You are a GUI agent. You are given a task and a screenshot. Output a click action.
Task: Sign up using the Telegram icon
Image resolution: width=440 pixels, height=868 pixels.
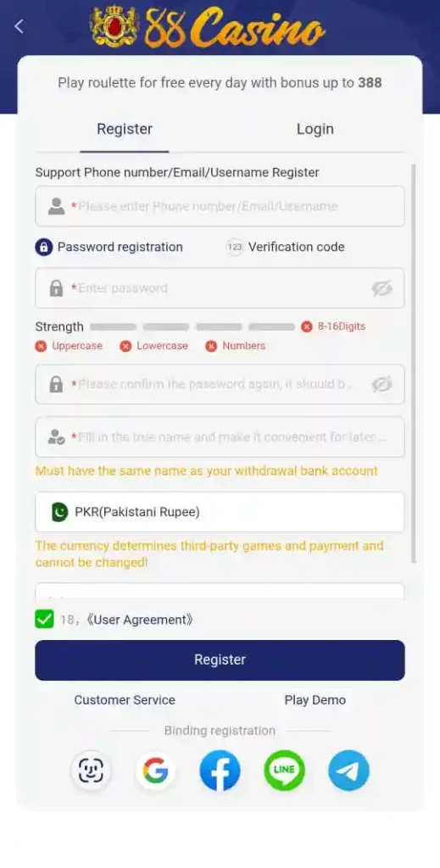[348, 770]
